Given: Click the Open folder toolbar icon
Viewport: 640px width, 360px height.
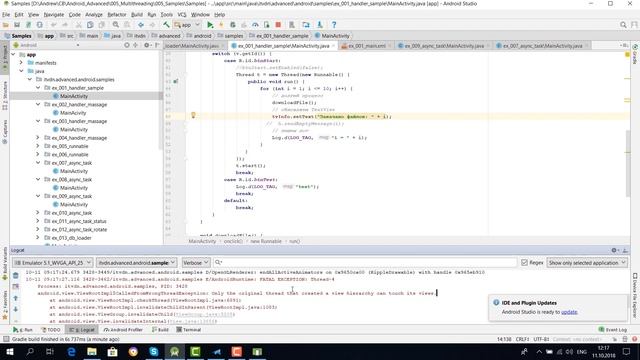Looking at the screenshot, I should pos(6,25).
